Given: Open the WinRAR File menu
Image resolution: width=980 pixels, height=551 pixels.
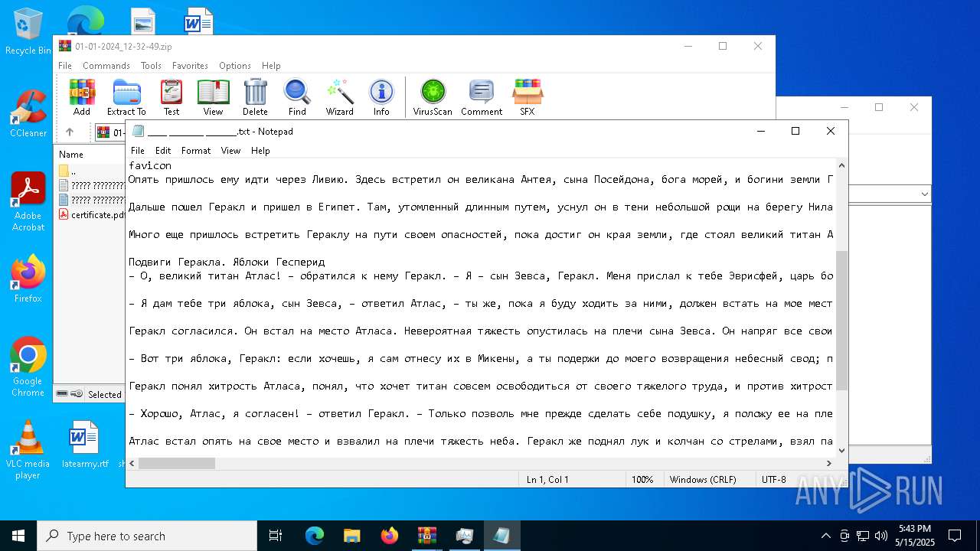Looking at the screenshot, I should pyautogui.click(x=65, y=66).
